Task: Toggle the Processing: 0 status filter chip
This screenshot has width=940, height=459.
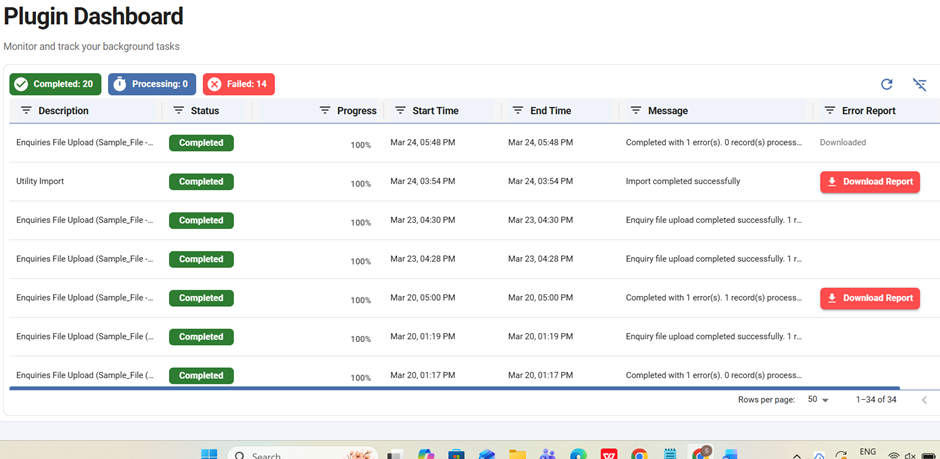Action: point(151,84)
